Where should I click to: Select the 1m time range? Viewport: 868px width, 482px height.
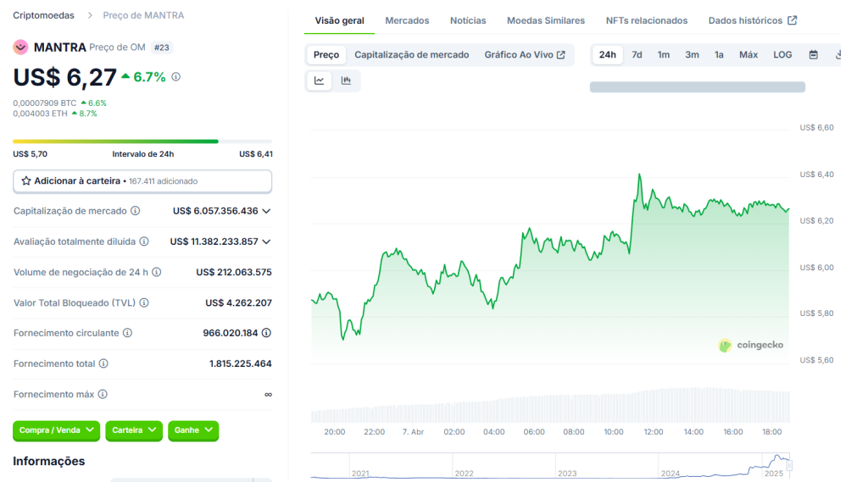coord(663,55)
